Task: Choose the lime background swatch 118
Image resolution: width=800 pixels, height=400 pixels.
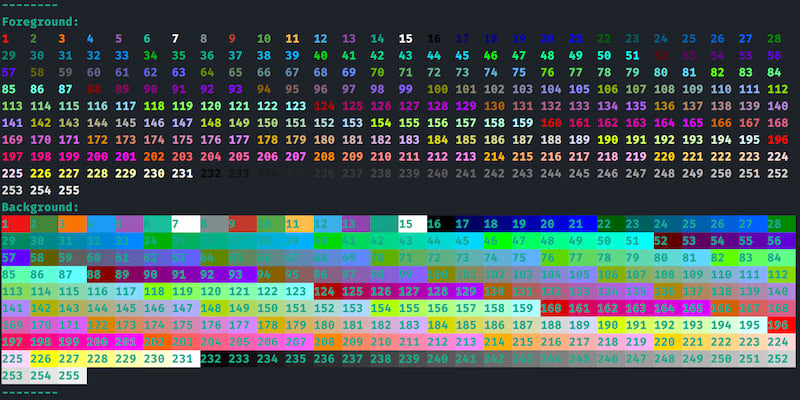Action: coord(157,291)
